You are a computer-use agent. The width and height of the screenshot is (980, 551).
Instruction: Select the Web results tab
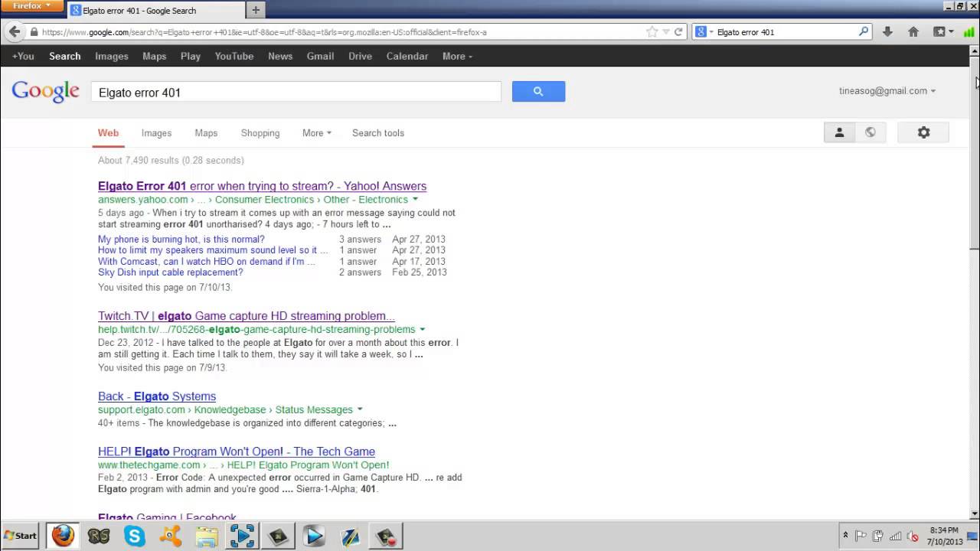click(x=108, y=132)
